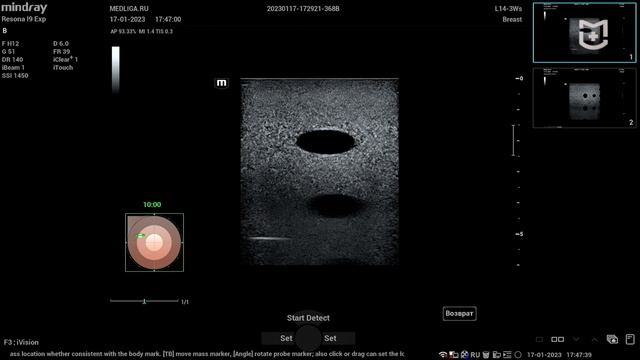Click the 'iTouch' parameter
This screenshot has height=360, width=640.
click(63, 68)
